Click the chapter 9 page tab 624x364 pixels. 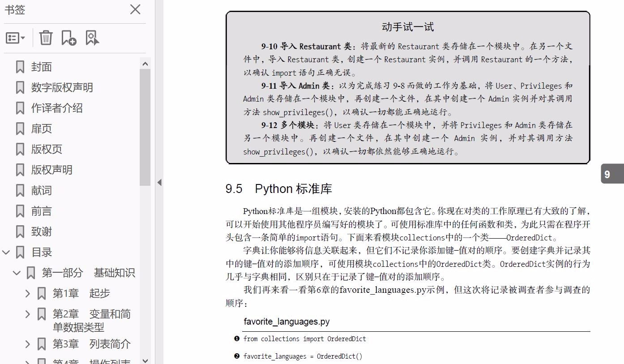[612, 174]
